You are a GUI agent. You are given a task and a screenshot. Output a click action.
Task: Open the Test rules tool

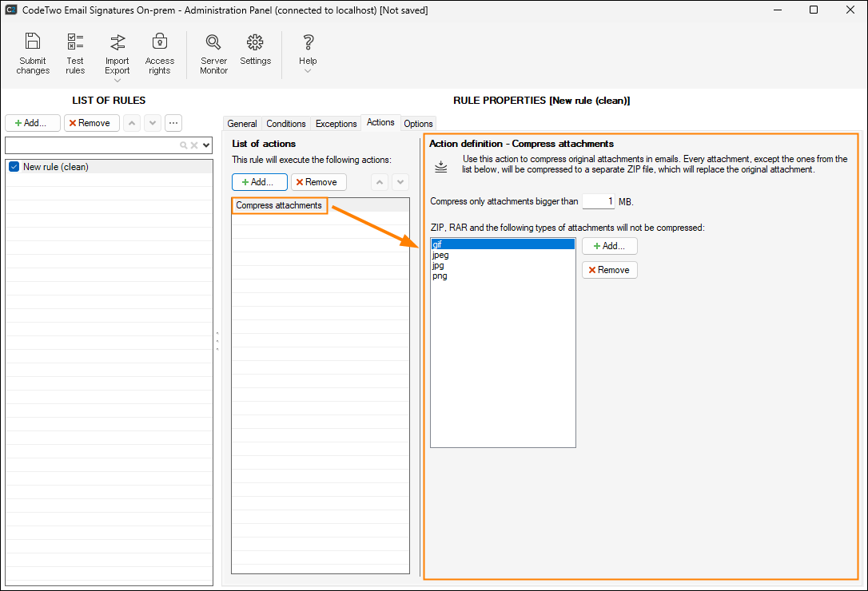(75, 42)
